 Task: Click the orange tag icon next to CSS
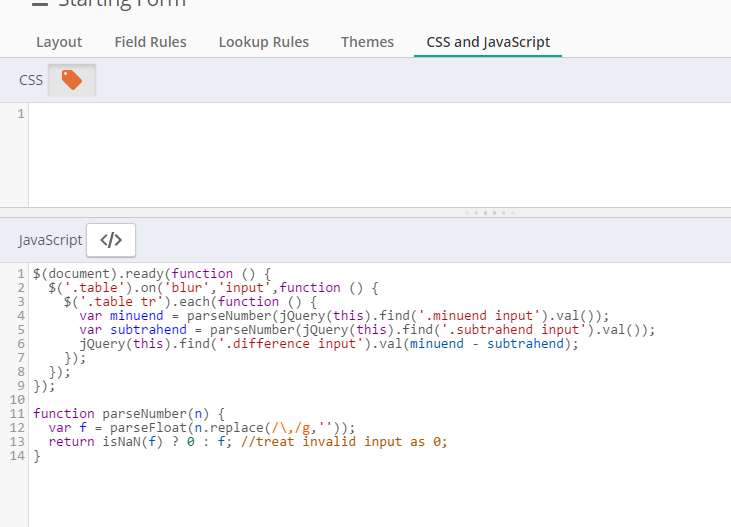(x=72, y=80)
